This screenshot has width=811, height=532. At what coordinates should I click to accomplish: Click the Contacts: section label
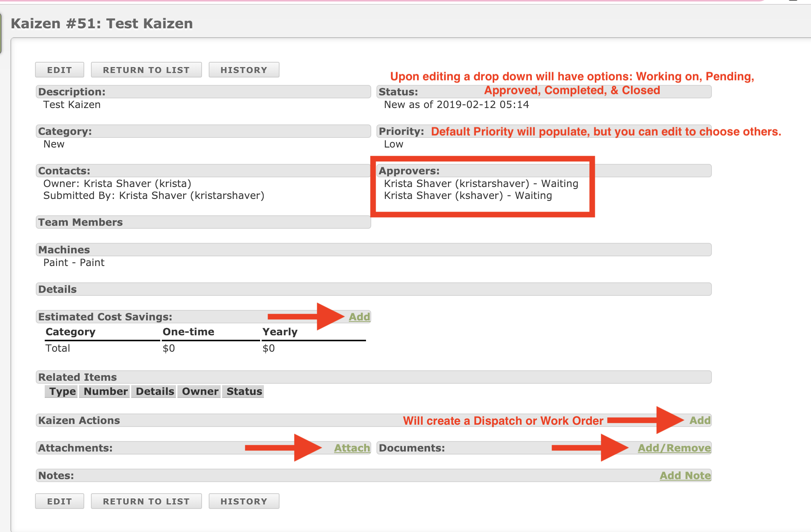tap(64, 171)
